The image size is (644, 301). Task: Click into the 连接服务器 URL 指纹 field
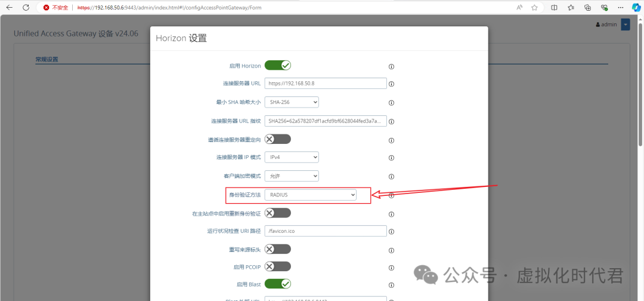(326, 121)
